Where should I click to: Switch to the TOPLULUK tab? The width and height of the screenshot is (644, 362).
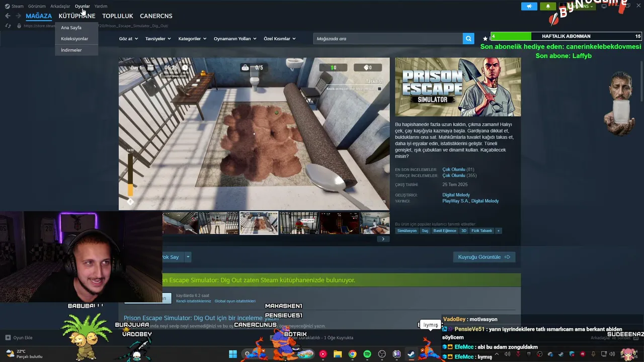coord(118,16)
